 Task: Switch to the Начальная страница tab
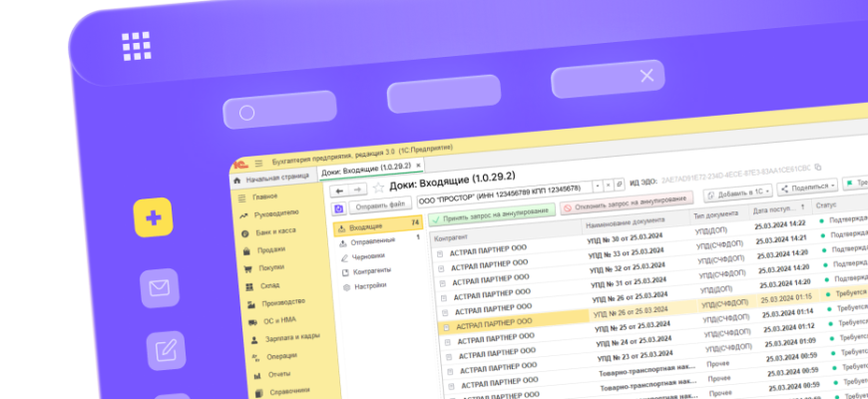[x=275, y=179]
